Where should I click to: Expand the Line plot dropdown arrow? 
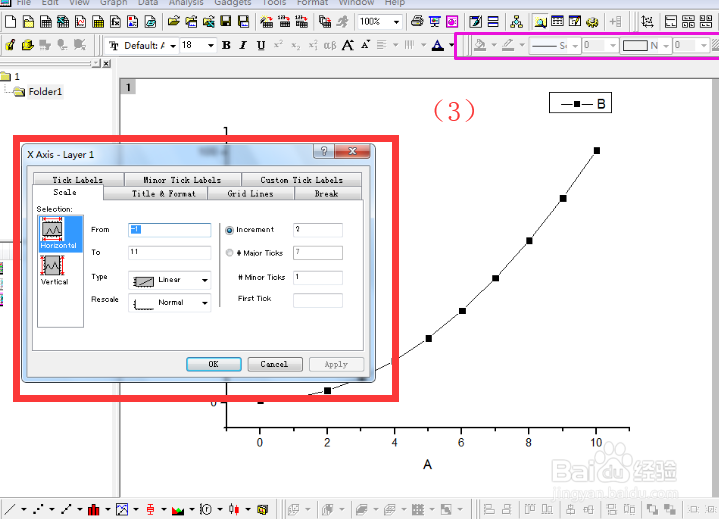[24, 509]
